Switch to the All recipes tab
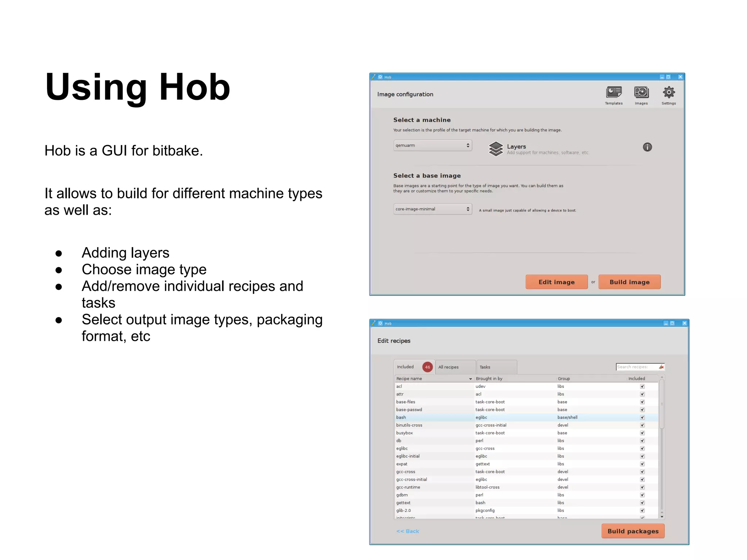747x560 pixels. click(x=455, y=367)
